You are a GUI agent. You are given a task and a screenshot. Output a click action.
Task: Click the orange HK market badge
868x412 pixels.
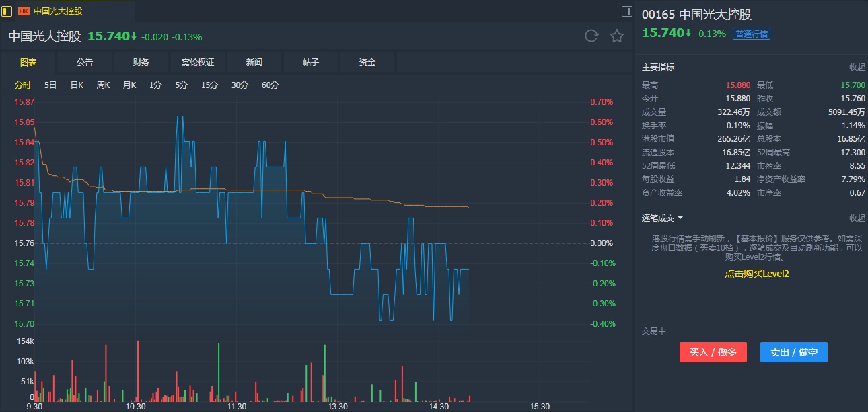click(24, 11)
